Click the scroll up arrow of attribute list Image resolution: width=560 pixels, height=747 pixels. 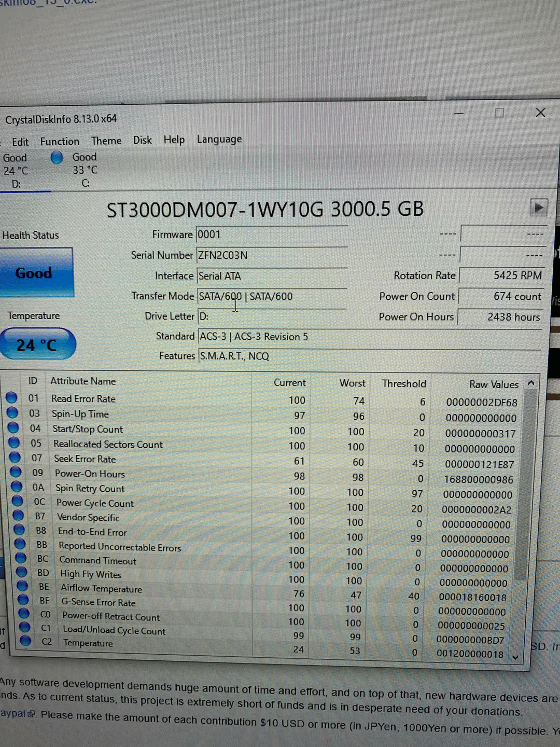pyautogui.click(x=531, y=383)
